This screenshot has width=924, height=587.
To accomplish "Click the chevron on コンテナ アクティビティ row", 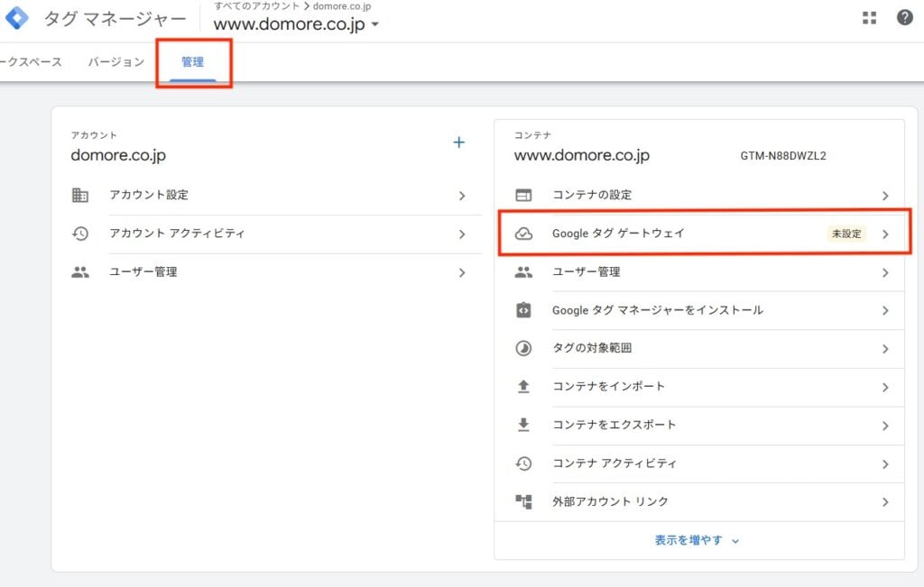I will tap(885, 464).
